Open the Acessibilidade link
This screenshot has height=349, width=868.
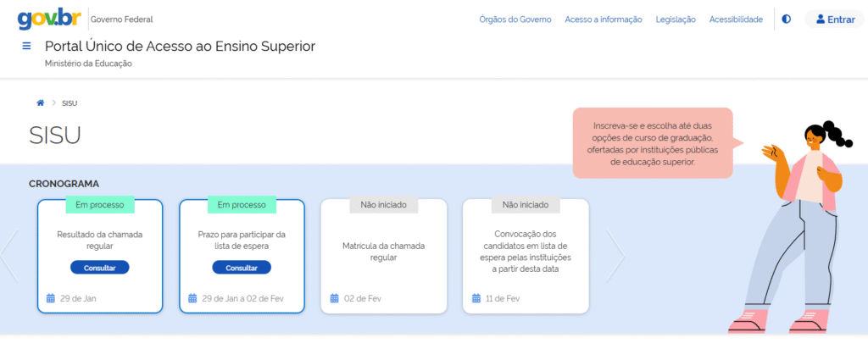pos(736,19)
